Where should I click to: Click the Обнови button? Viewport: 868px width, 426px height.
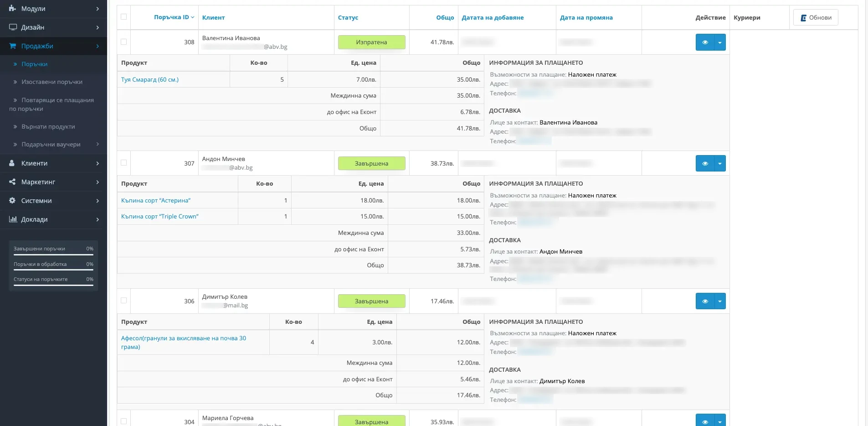[816, 17]
